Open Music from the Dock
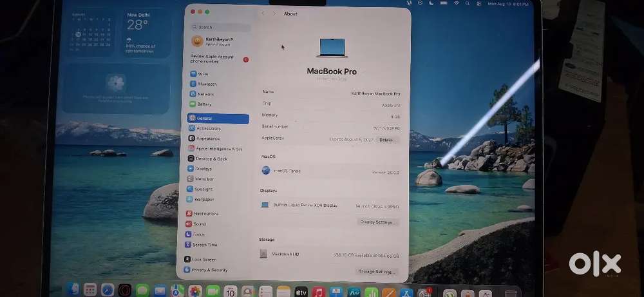The height and width of the screenshot is (297, 644). [x=319, y=292]
